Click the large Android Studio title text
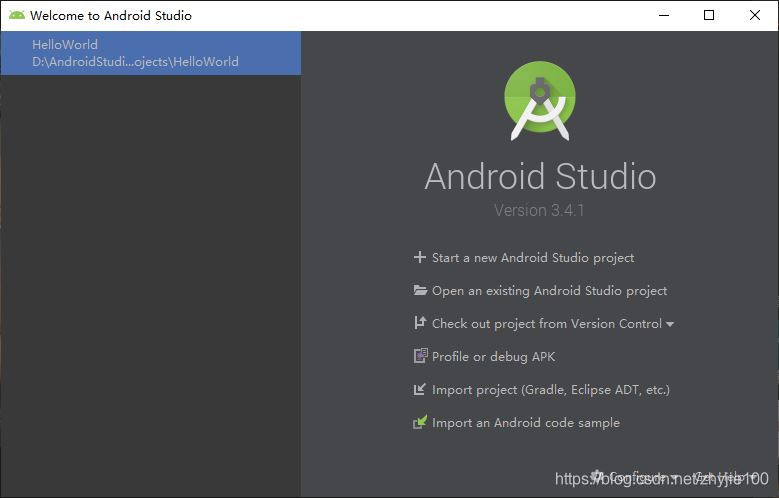 540,176
